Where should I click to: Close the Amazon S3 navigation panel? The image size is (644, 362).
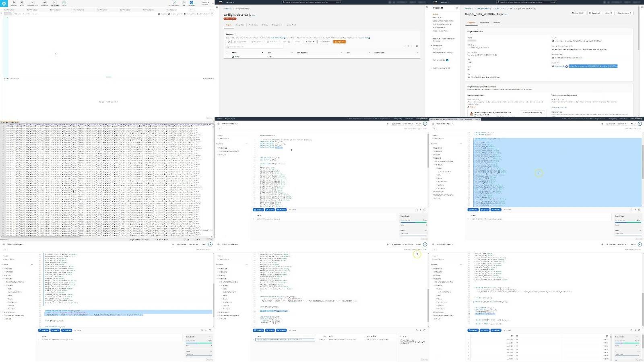pos(457,8)
